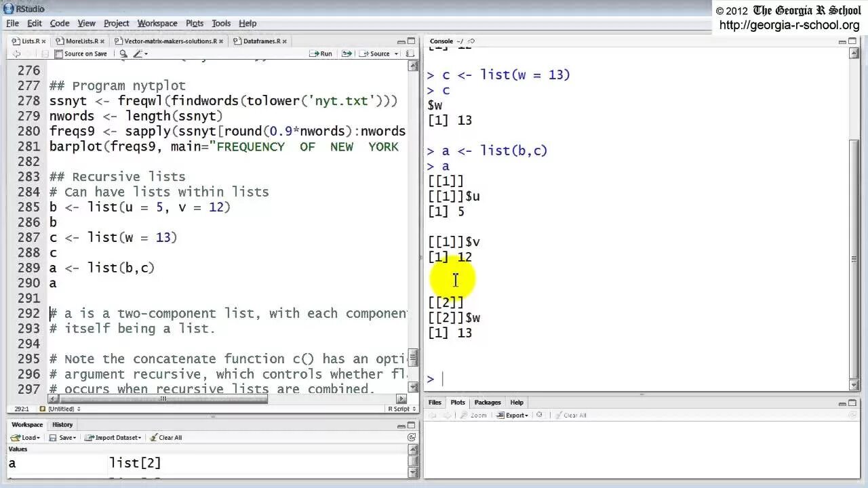This screenshot has width=868, height=488.
Task: Open the Code menu
Action: click(x=60, y=23)
